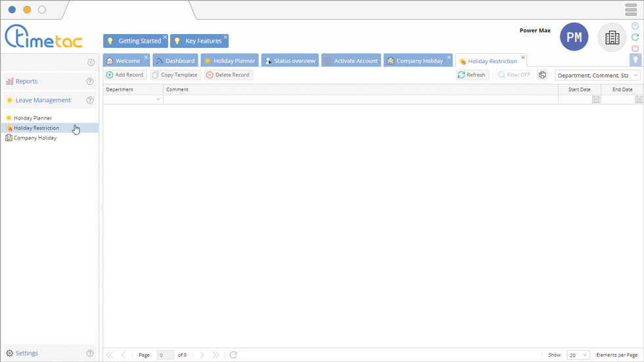Expand the Show elements per page dropdown
The height and width of the screenshot is (362, 644).
pyautogui.click(x=578, y=355)
